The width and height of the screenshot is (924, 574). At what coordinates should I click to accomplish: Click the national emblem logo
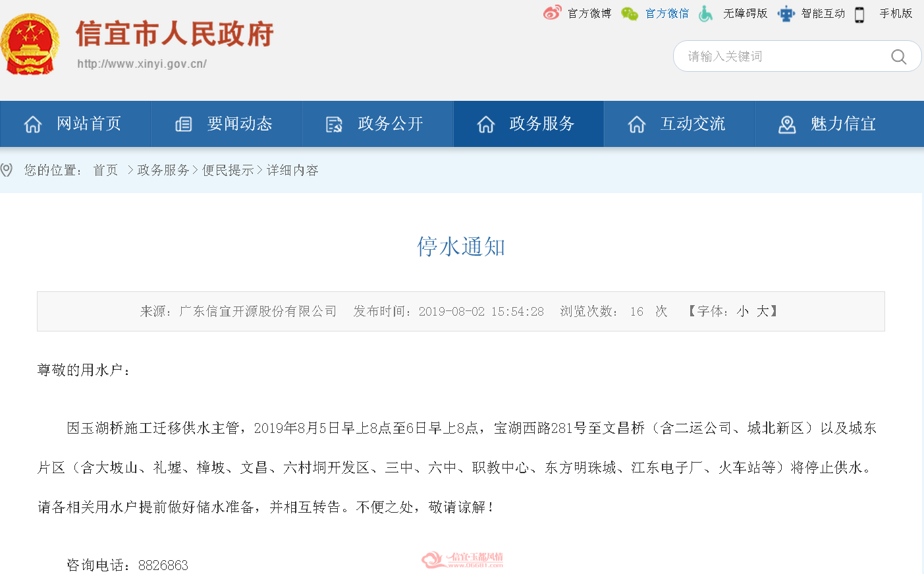[30, 44]
